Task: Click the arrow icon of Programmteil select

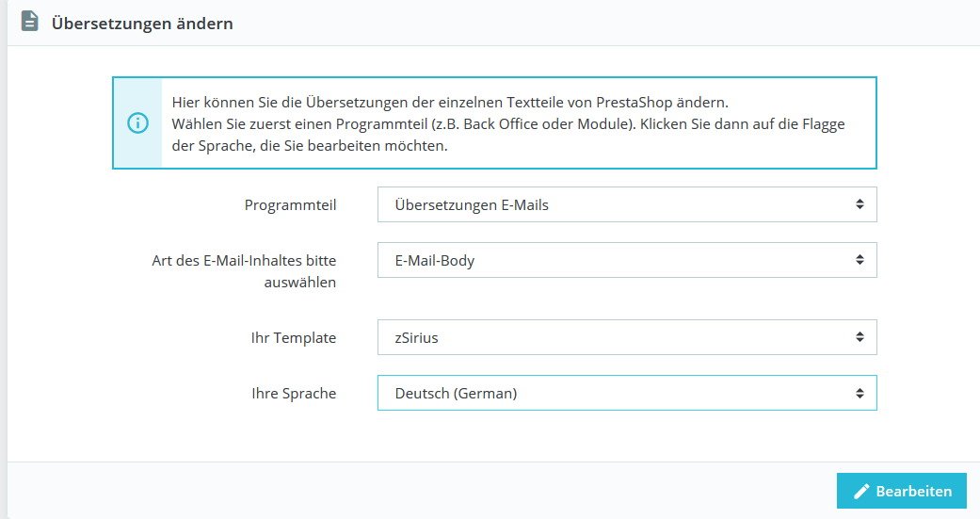Action: (x=860, y=204)
